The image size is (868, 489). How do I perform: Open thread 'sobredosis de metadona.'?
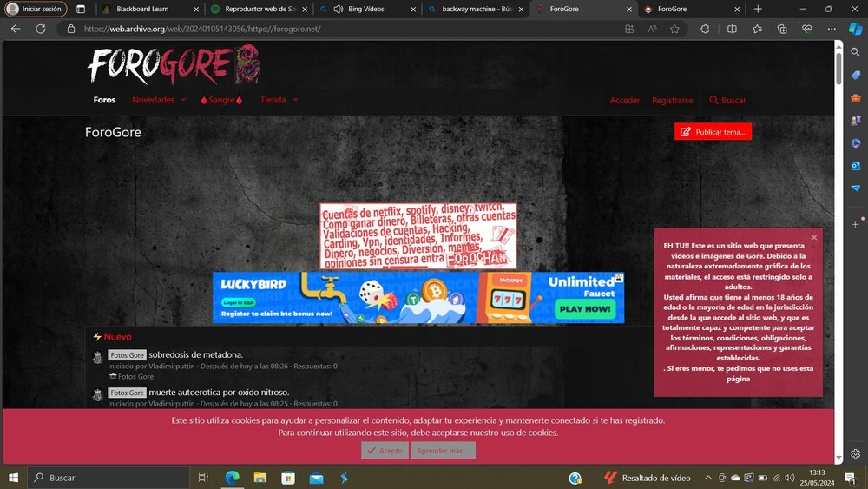pos(195,354)
